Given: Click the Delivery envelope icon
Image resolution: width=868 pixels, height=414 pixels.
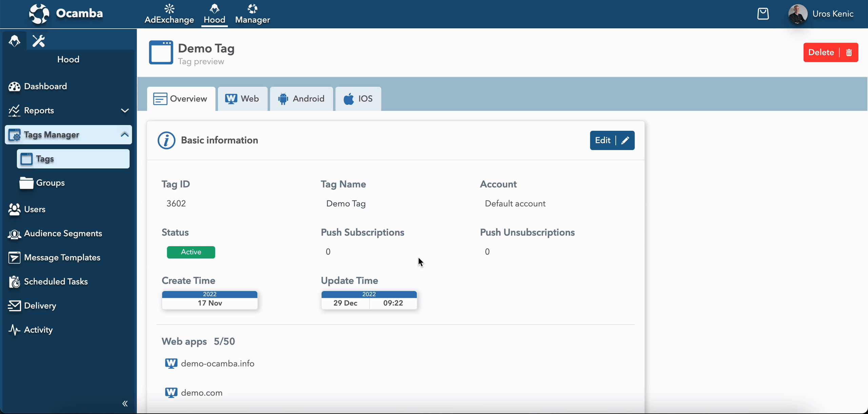Looking at the screenshot, I should [14, 306].
